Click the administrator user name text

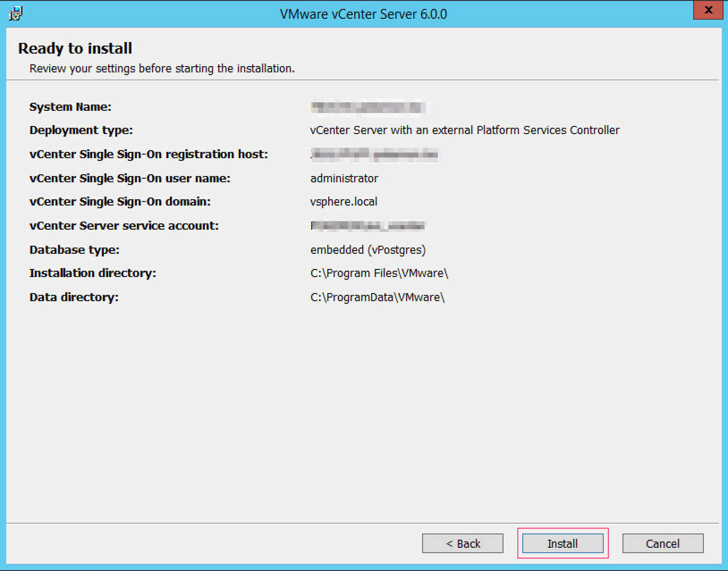344,178
